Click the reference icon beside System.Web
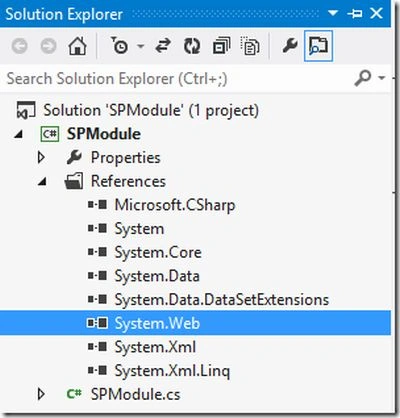 pyautogui.click(x=97, y=323)
